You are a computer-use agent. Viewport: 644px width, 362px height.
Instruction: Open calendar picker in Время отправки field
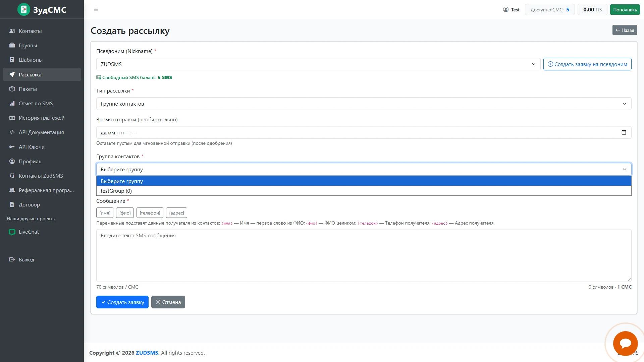tap(624, 132)
